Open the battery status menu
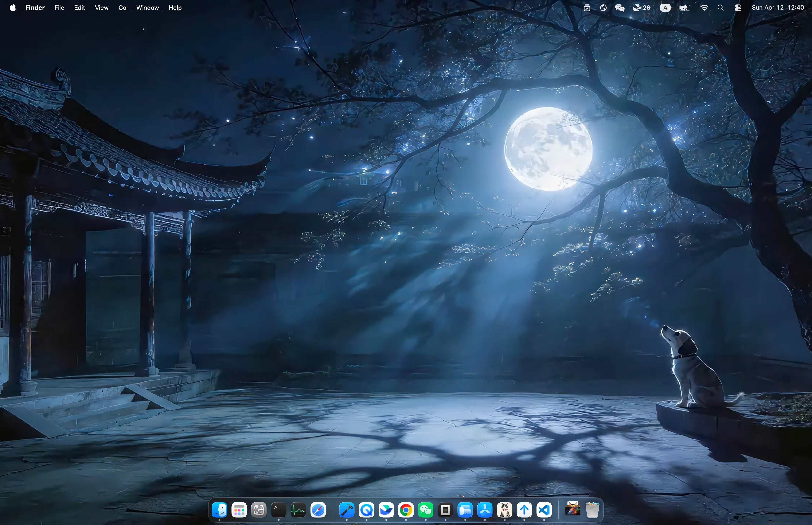 click(x=685, y=8)
